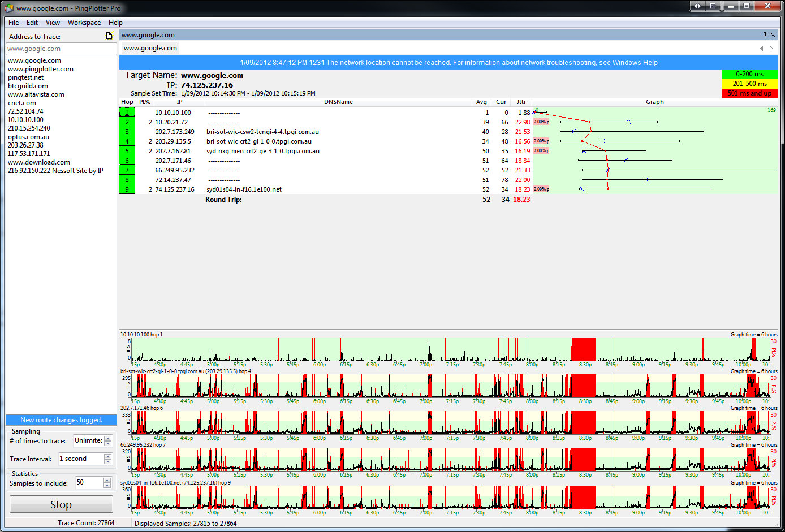785x532 pixels.
Task: Decrease the Trace Interval value
Action: 107,462
